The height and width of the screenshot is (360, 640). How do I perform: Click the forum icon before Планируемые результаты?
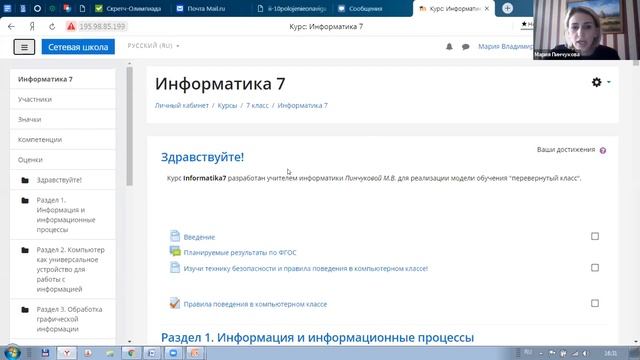(175, 252)
